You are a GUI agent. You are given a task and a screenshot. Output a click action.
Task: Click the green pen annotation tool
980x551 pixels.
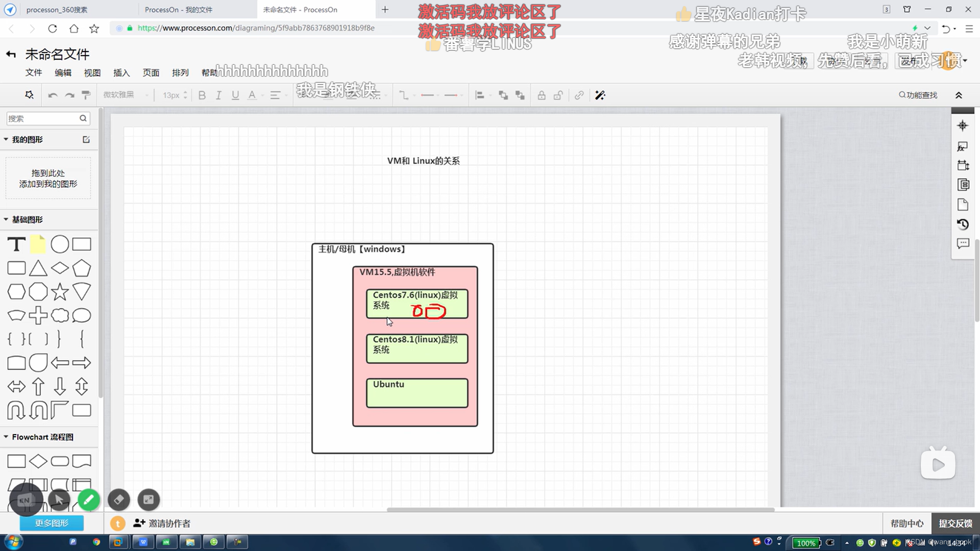[89, 500]
